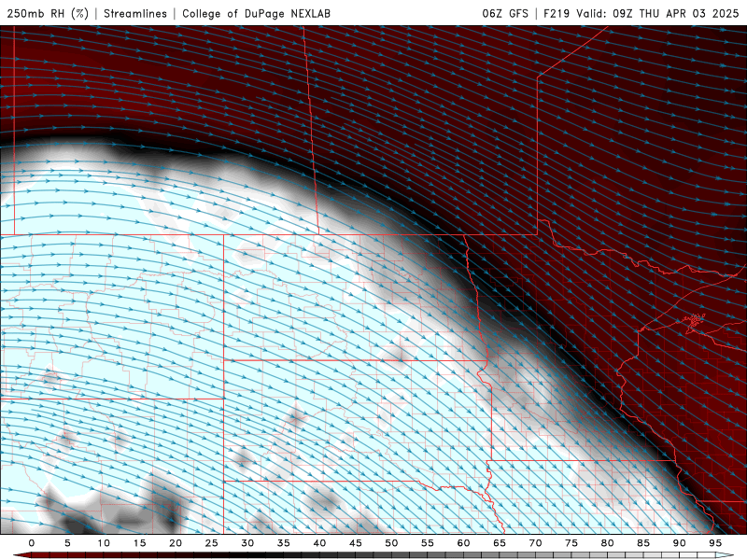Click the colorbar label "85"

643,543
